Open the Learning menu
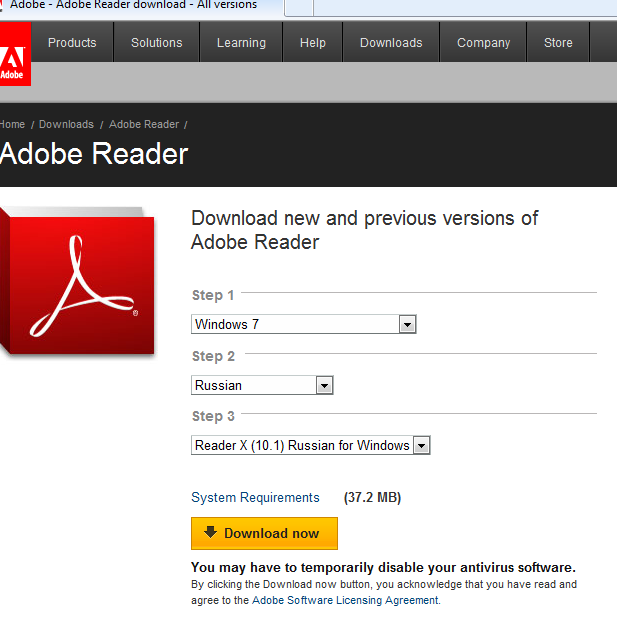This screenshot has height=617, width=617. tap(241, 43)
